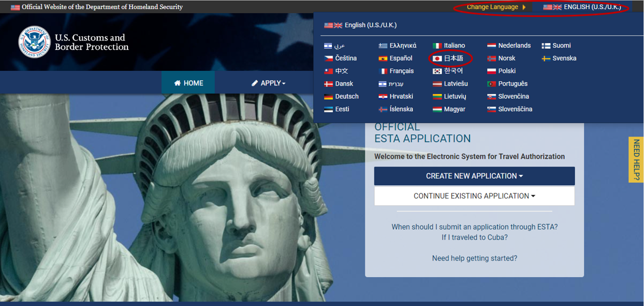Click the Korean flag beside 한국어
This screenshot has height=306, width=644.
point(437,71)
